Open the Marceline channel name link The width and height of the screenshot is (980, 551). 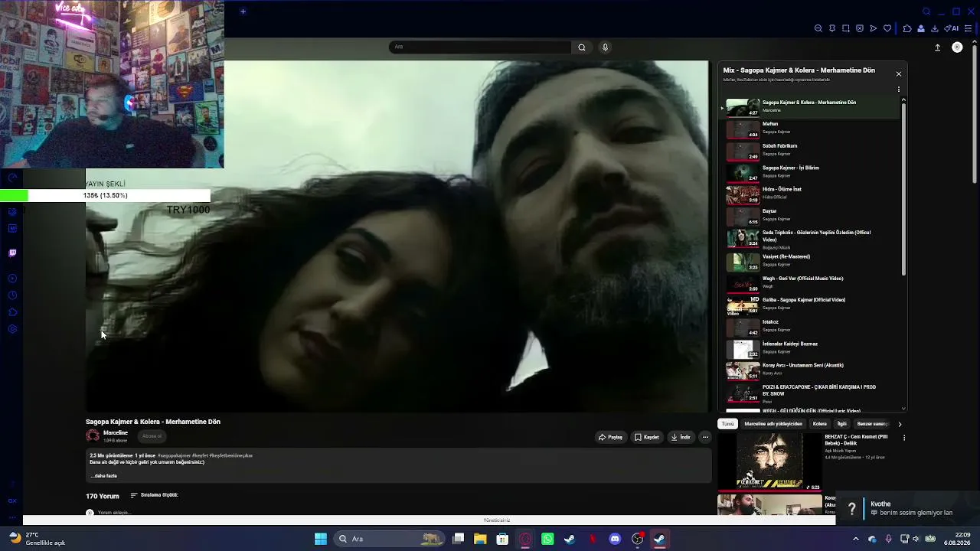click(116, 433)
